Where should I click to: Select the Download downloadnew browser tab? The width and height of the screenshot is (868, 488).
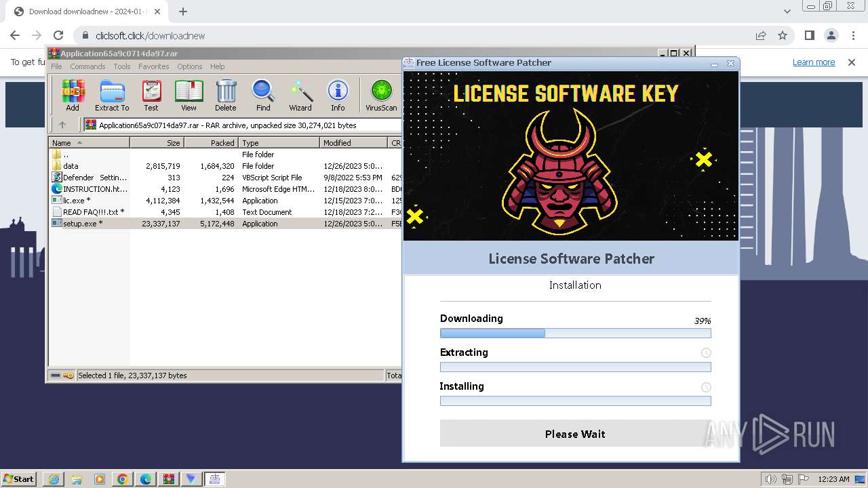pos(86,12)
